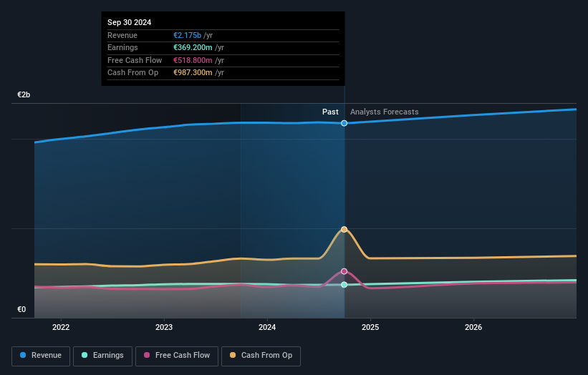Click the blue Revenue data point marker
Screen dimensions: 588x375
(344, 123)
